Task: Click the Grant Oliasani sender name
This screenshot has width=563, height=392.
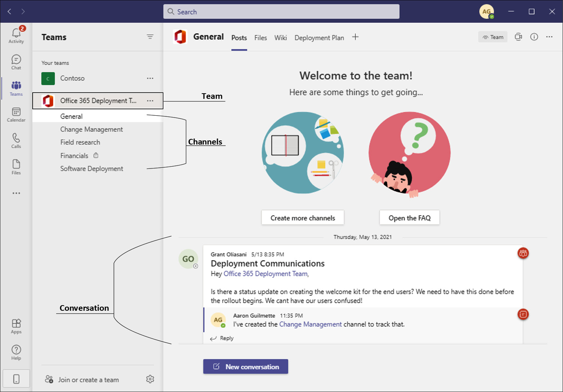Action: tap(229, 254)
